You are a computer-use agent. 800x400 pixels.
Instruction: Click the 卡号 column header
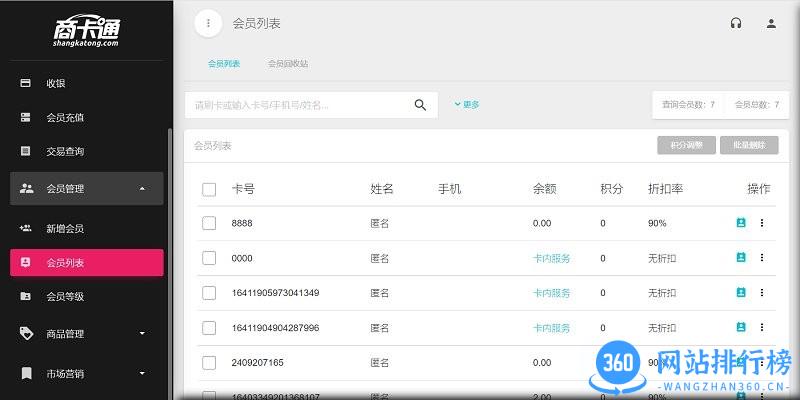pos(243,189)
